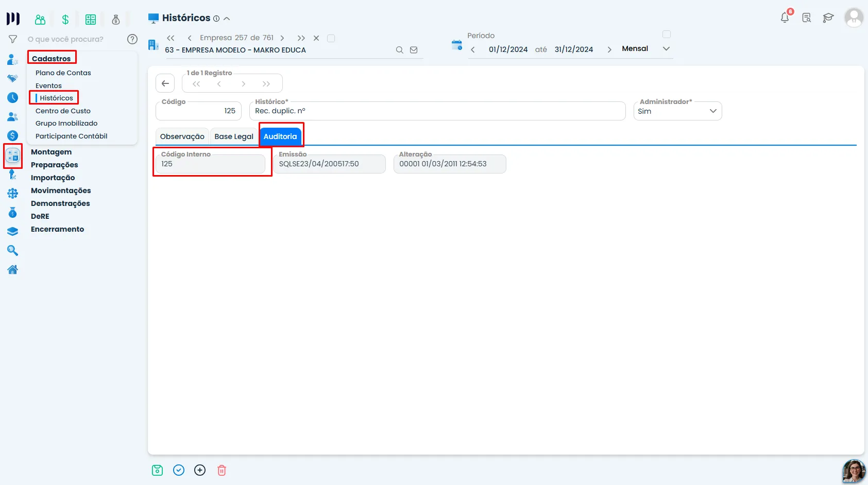This screenshot has width=868, height=485.
Task: Click the green dollar sign icon
Action: (x=65, y=20)
